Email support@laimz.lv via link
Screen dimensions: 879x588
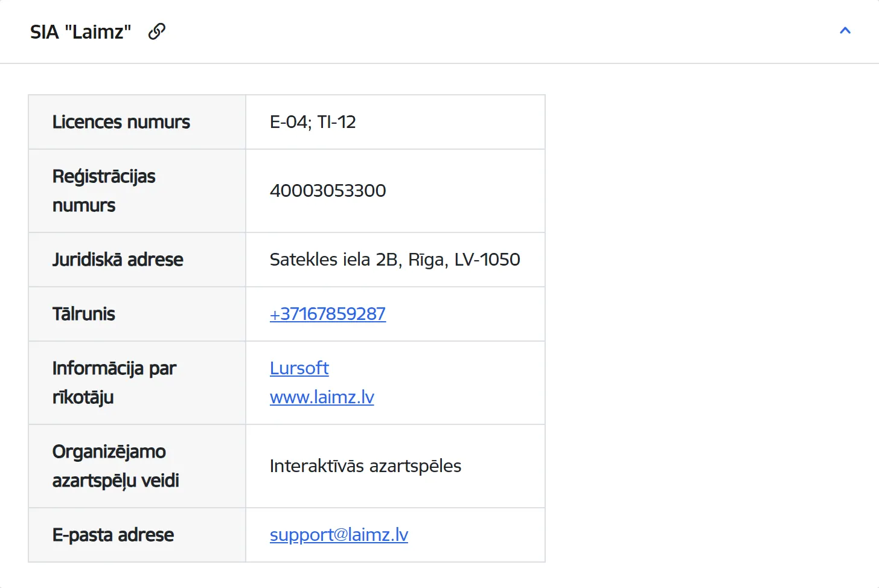[339, 535]
